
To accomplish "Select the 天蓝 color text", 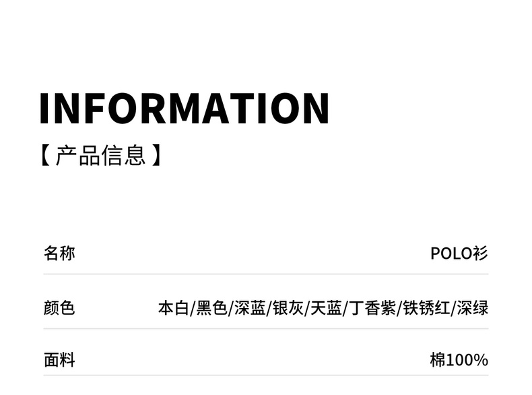I will pos(326,309).
